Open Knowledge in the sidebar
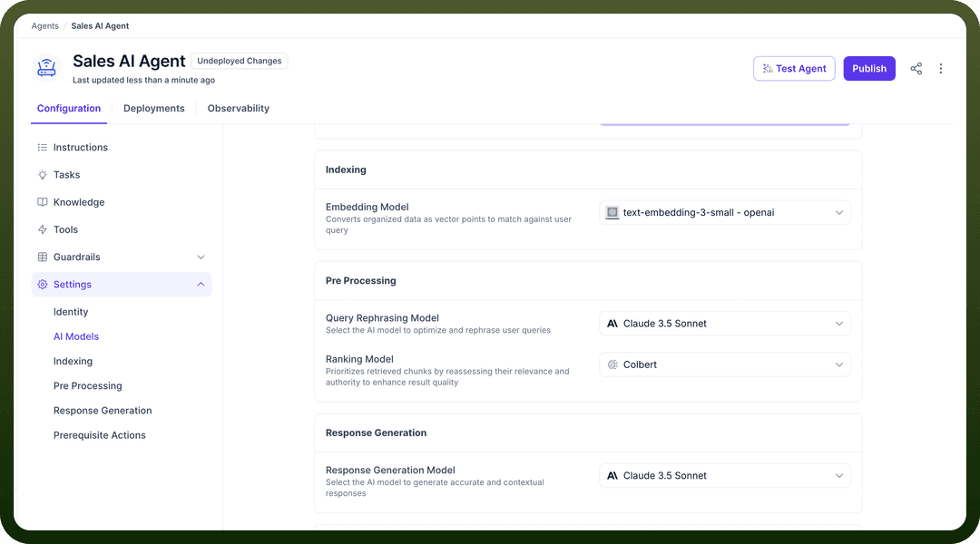Screen dimensions: 980x544 pyautogui.click(x=122, y=202)
